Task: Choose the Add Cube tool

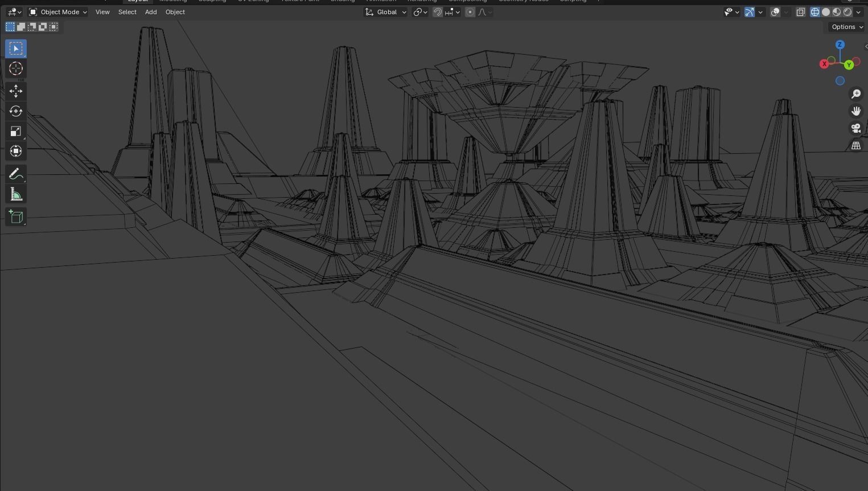Action: coord(16,216)
